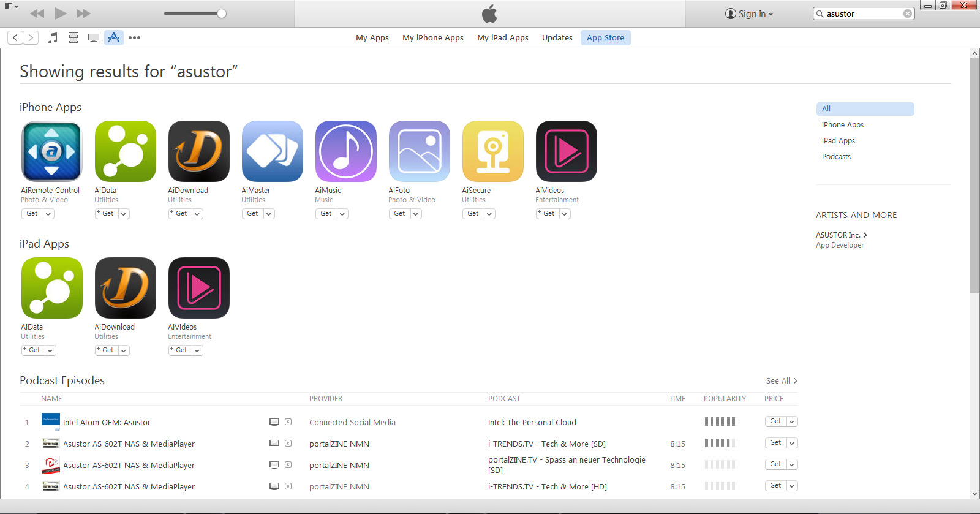Select the 'Intel Atom OEM: Asustor' episode title
Image resolution: width=980 pixels, height=514 pixels.
pos(107,423)
